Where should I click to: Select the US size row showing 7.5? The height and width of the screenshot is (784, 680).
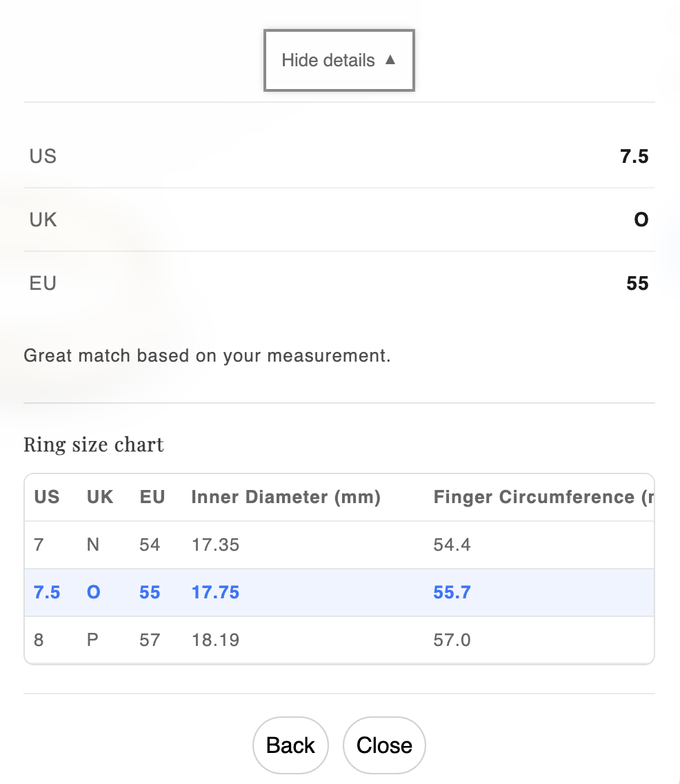[339, 156]
